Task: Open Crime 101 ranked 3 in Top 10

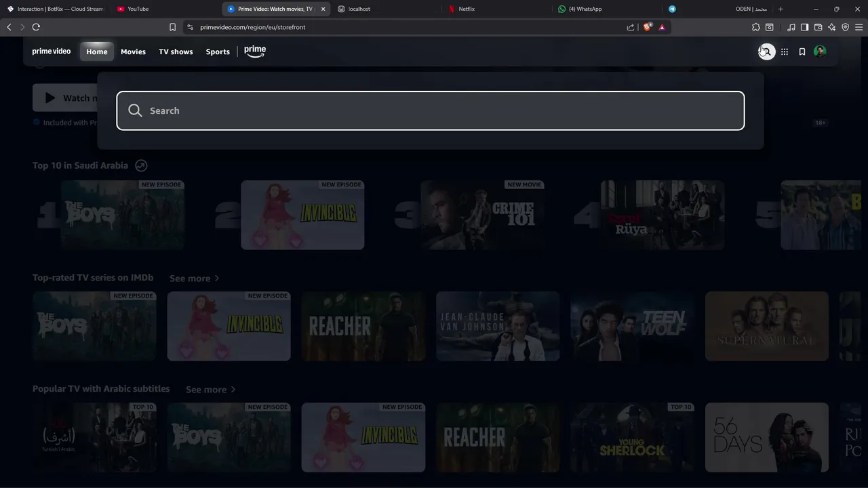Action: coord(482,215)
